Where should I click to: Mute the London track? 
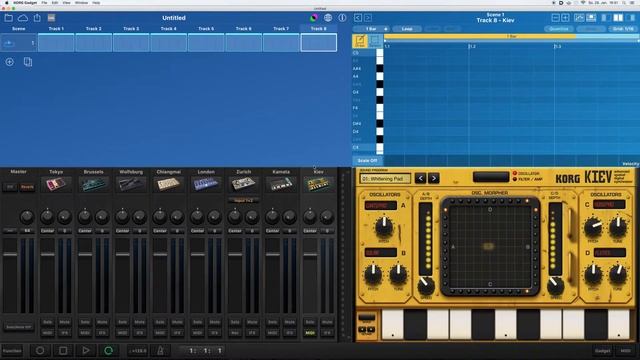click(x=215, y=322)
